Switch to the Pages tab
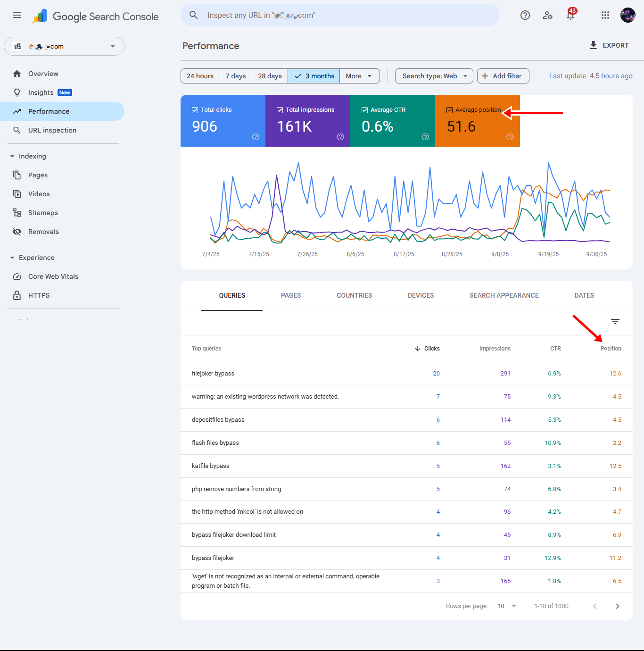The width and height of the screenshot is (644, 651). pos(291,295)
